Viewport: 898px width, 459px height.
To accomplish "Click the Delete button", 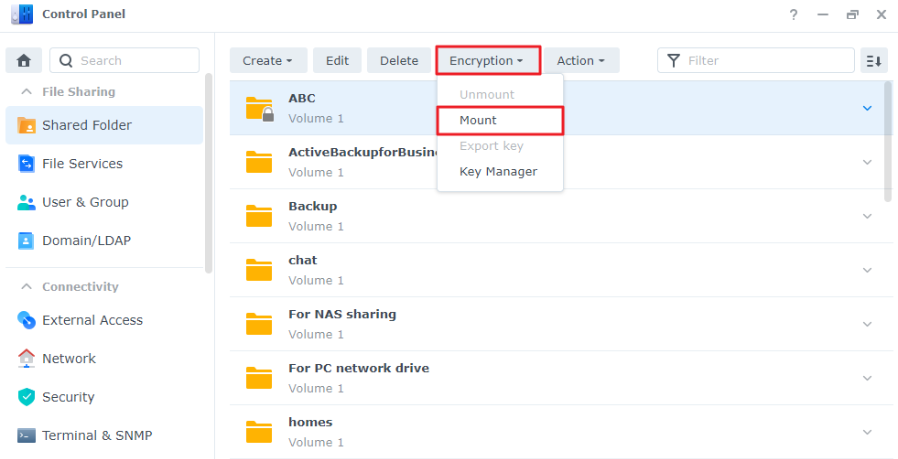I will point(399,61).
